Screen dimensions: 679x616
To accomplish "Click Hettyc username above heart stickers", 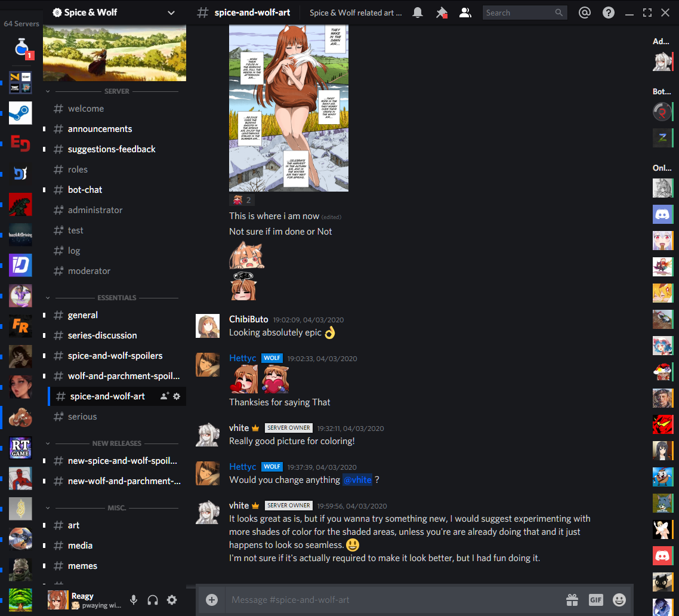I will pyautogui.click(x=242, y=358).
